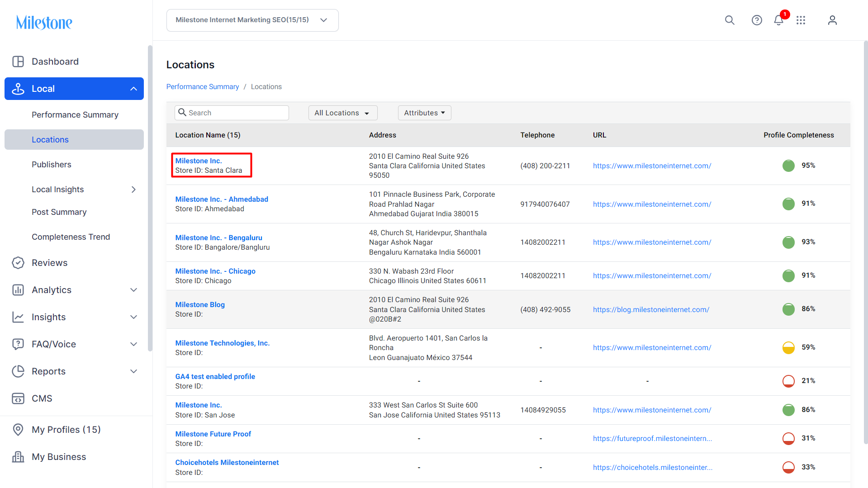Screen dimensions: 868x488
Task: Collapse the Local menu chevron
Action: [133, 89]
